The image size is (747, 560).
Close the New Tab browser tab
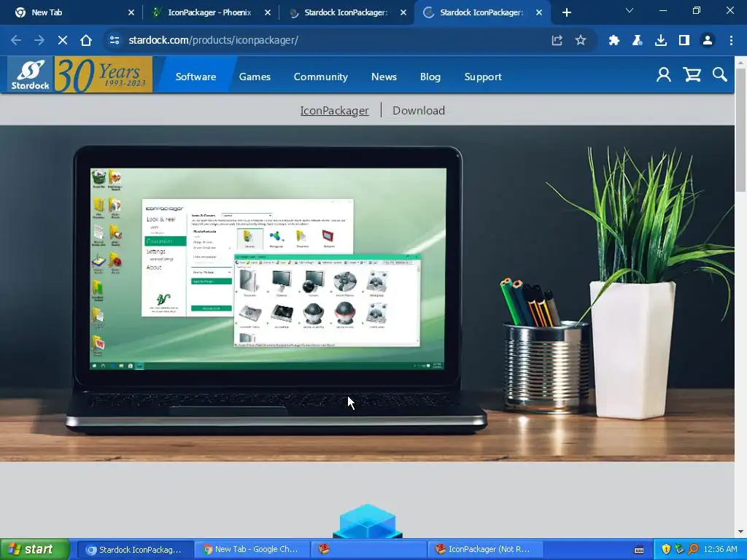point(131,12)
